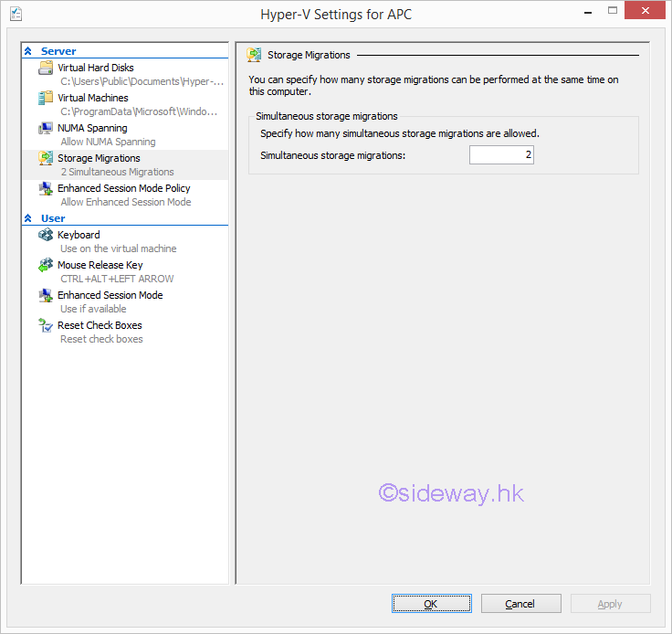Click the Apply button

click(610, 604)
